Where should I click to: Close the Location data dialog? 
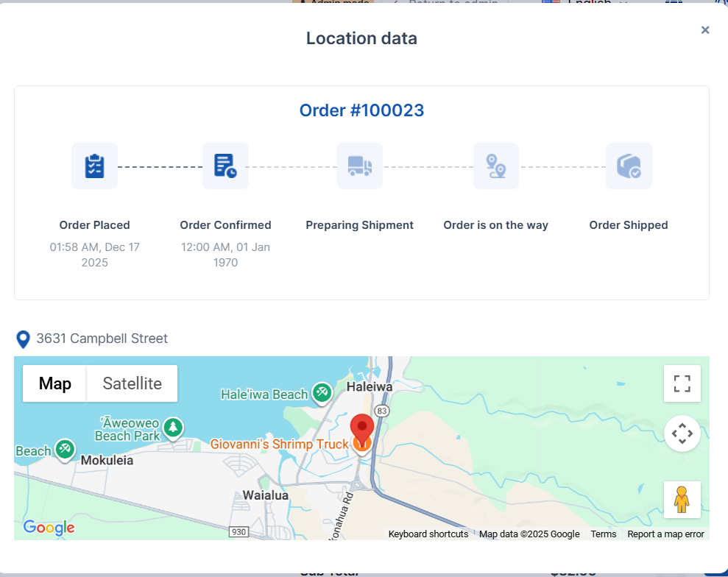[x=705, y=30]
